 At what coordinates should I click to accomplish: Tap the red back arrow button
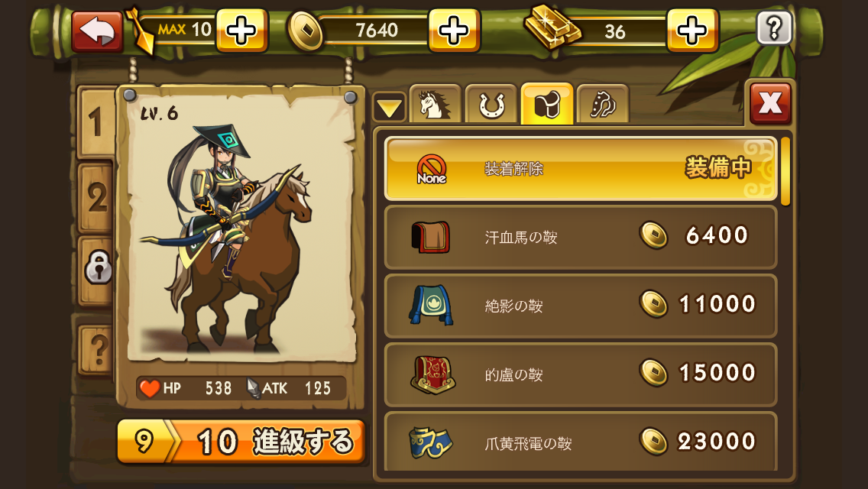click(x=98, y=31)
